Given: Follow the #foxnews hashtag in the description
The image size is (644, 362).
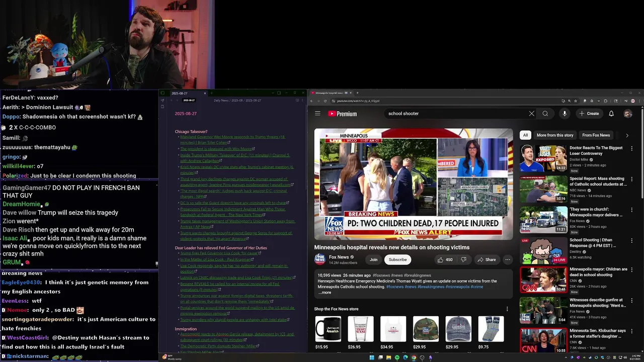Looking at the screenshot, I should (396, 287).
